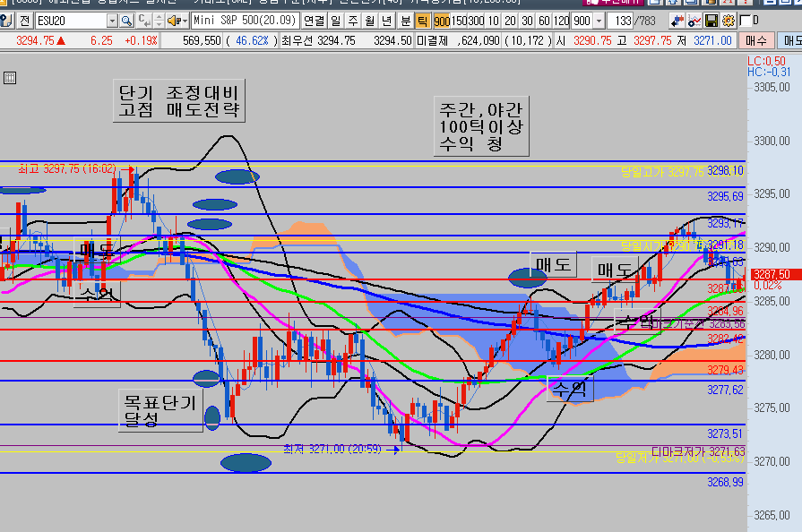The image size is (802, 532).
Task: Select the 60 interval button
Action: tap(544, 21)
